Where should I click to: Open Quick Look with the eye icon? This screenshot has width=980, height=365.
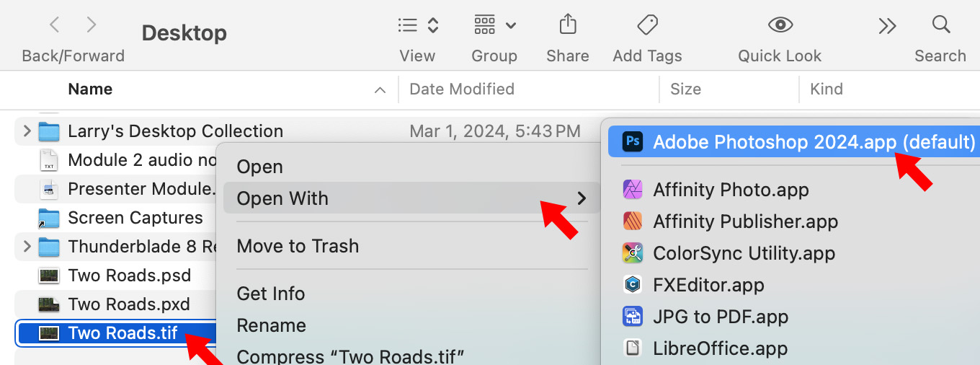[780, 25]
